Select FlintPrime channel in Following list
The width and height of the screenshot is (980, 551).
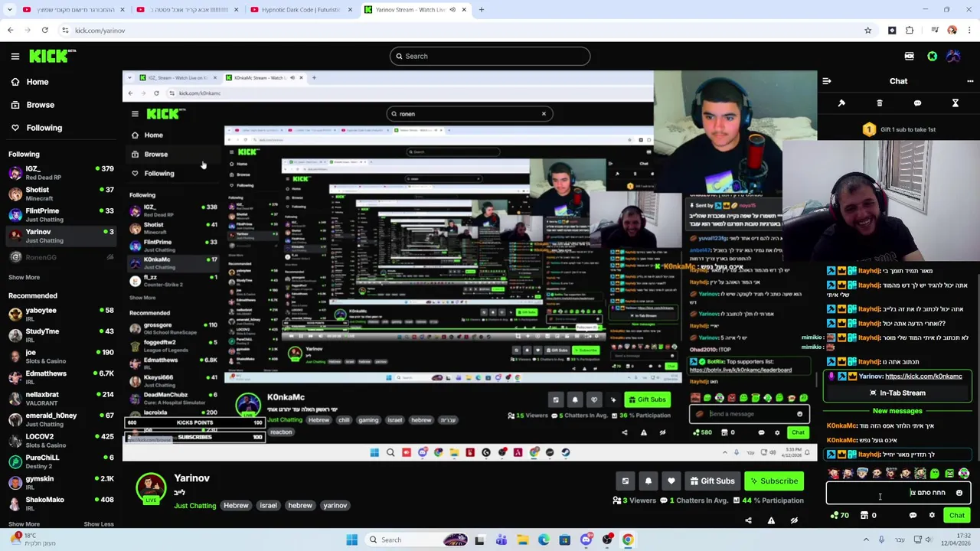coord(61,215)
